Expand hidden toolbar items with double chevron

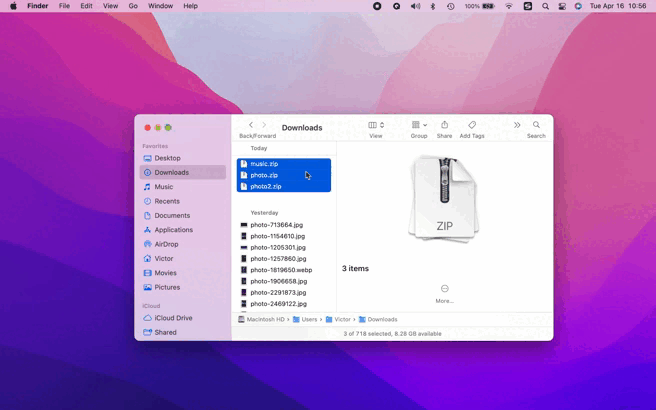(x=517, y=125)
